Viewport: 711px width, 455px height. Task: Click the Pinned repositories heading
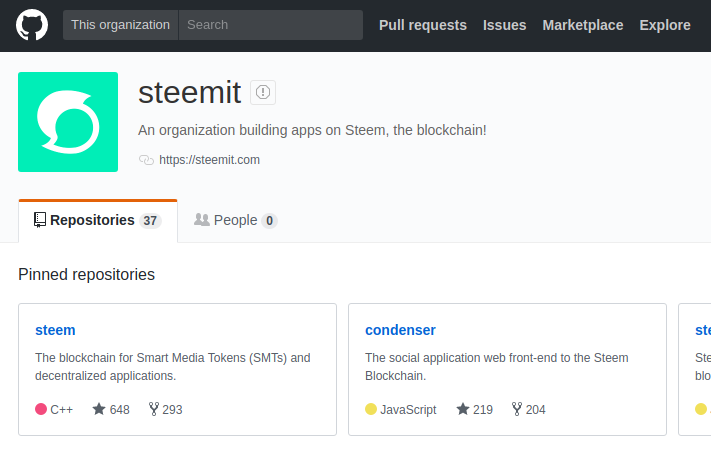point(87,274)
